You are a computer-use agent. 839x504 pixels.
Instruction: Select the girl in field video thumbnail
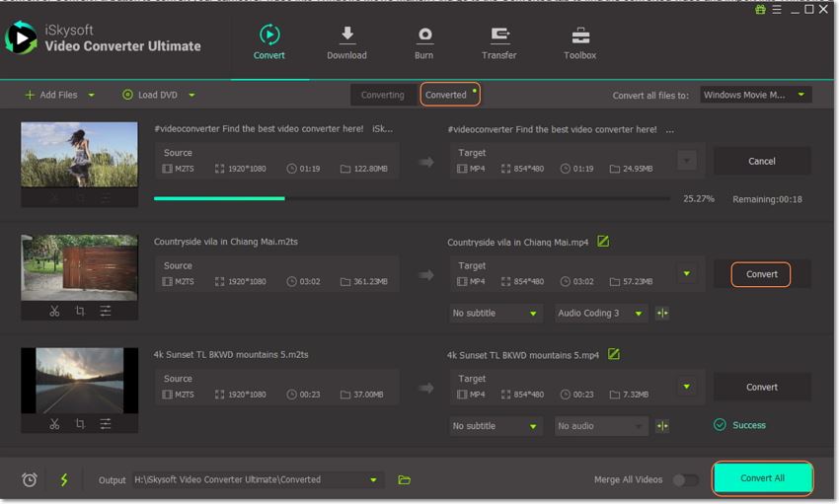79,155
